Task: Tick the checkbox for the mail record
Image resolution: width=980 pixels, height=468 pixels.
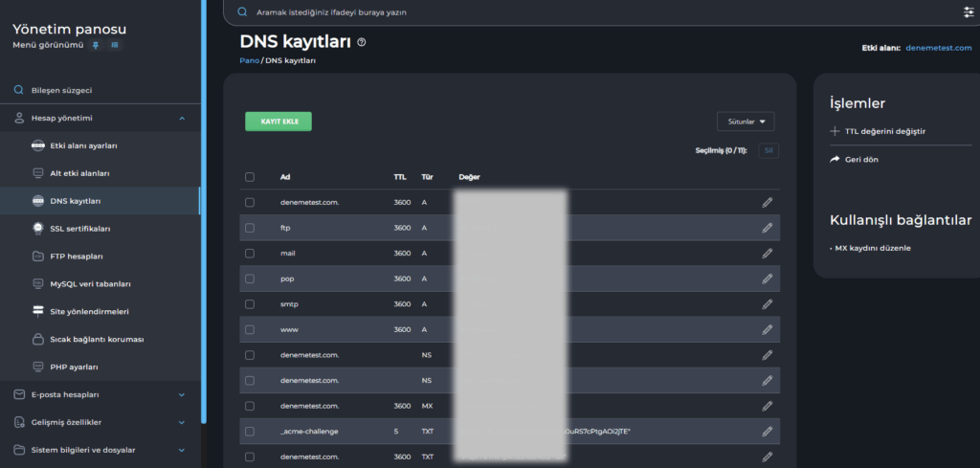Action: point(250,254)
